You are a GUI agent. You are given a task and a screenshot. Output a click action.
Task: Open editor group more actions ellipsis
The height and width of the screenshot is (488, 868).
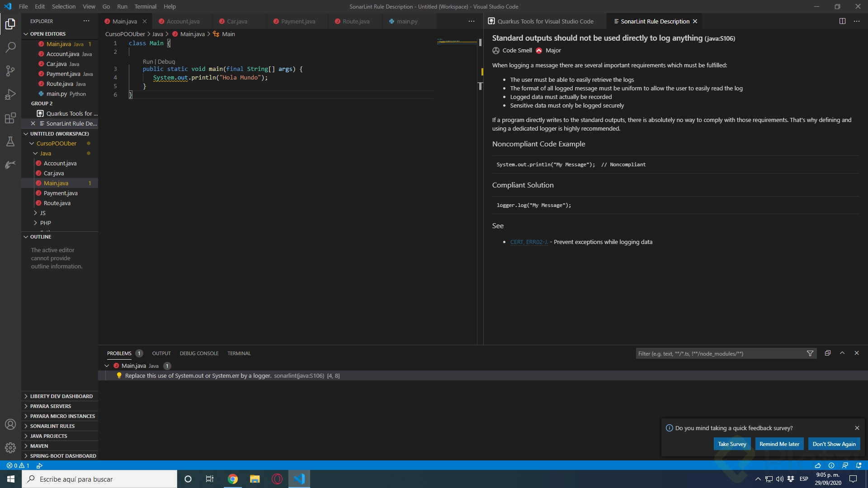point(472,21)
